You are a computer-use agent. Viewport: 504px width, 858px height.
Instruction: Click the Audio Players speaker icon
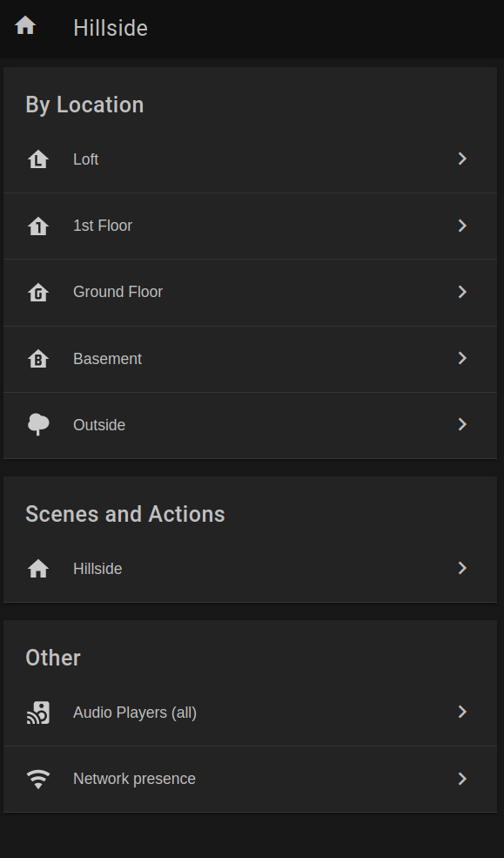coord(38,713)
